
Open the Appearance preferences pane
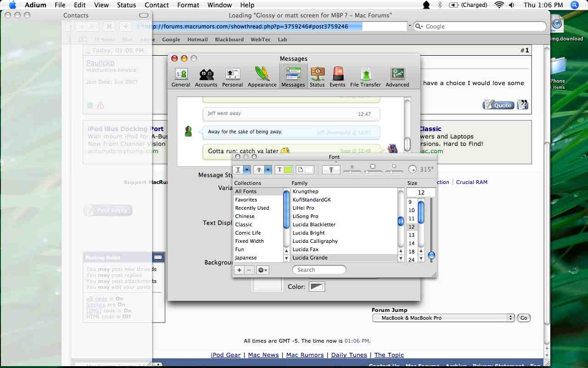262,76
